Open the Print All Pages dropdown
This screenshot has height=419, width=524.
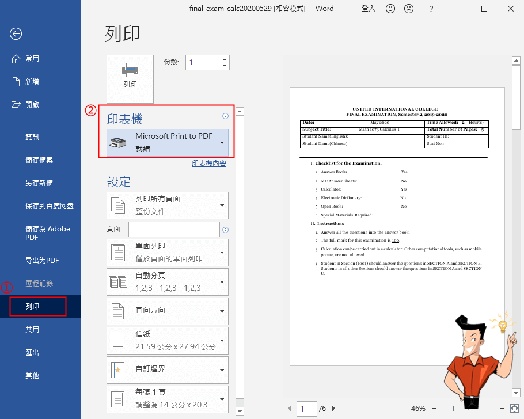[x=168, y=205]
